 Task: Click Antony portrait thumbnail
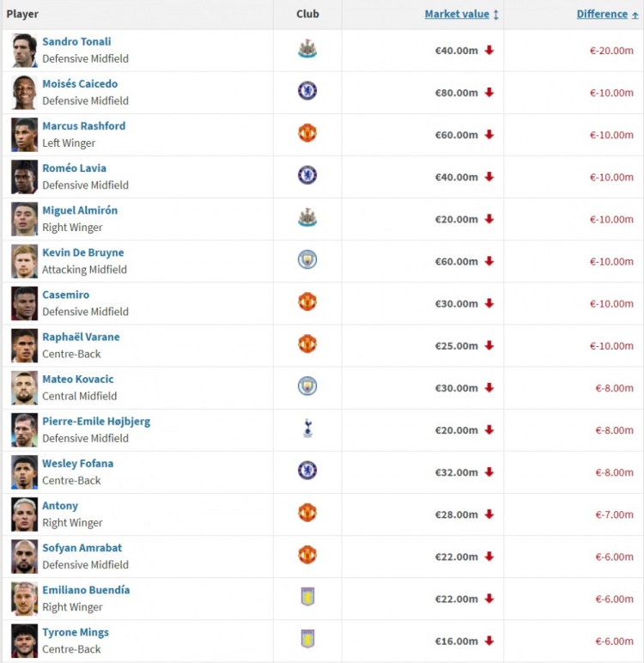pyautogui.click(x=24, y=514)
